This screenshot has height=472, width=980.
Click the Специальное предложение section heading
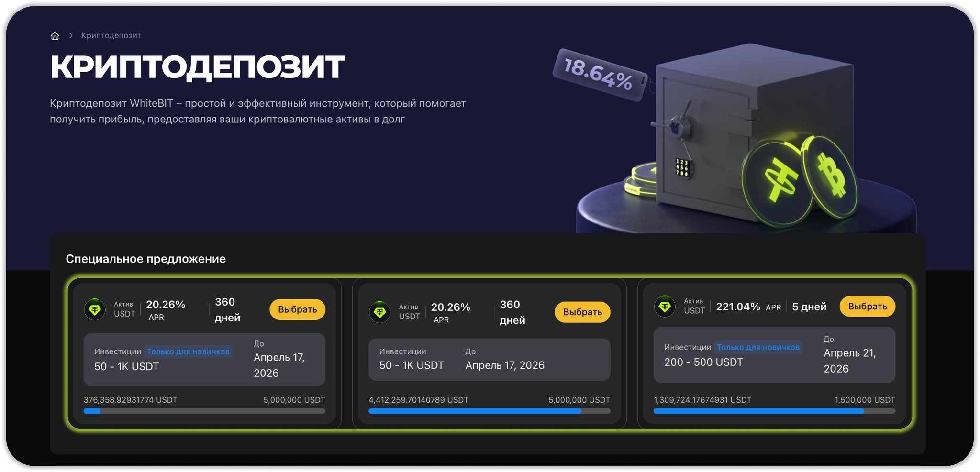tap(145, 259)
